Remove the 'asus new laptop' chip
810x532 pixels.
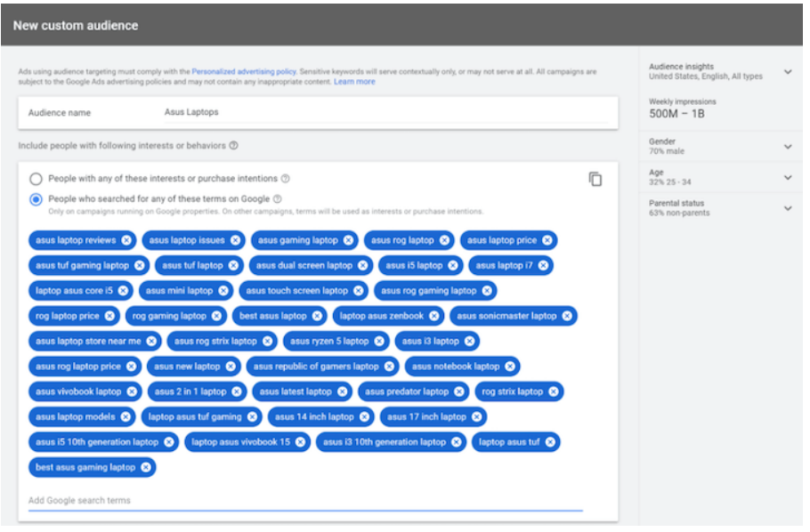(231, 367)
